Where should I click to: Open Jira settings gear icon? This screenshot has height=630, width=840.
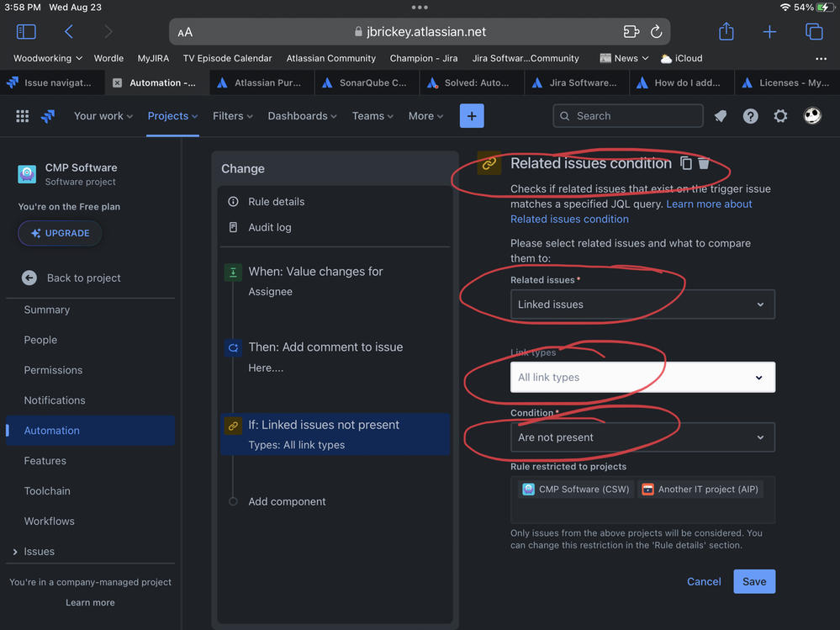[x=780, y=116]
